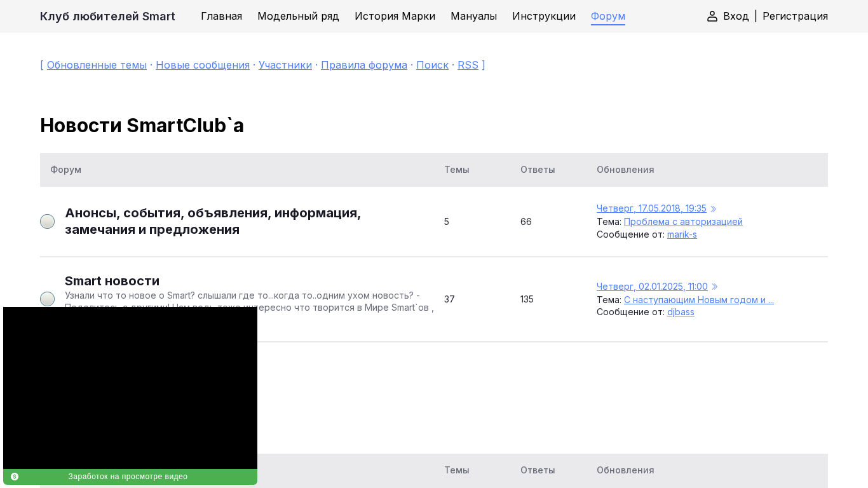Image resolution: width=868 pixels, height=488 pixels.
Task: Click the Smart новости description text
Action: [249, 301]
